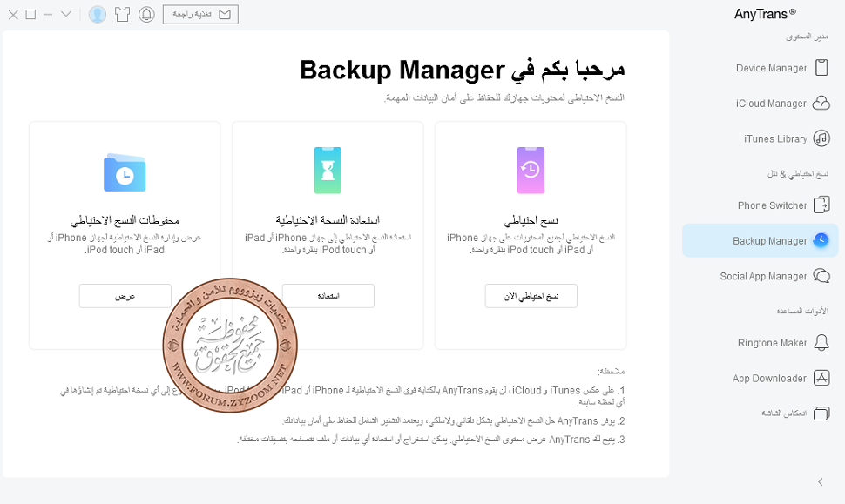Screen dimensions: 845x504
Task: Collapse sidebar with chevron arrow
Action: click(x=821, y=482)
